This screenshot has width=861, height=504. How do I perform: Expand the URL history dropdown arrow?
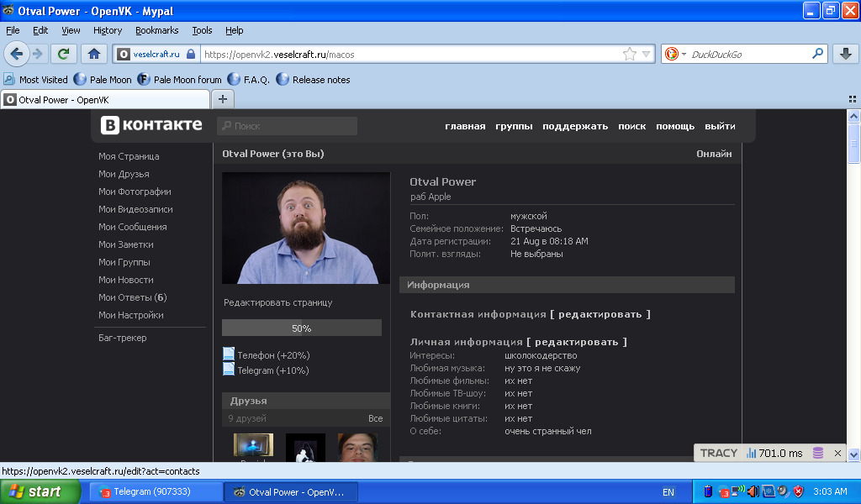tap(647, 54)
